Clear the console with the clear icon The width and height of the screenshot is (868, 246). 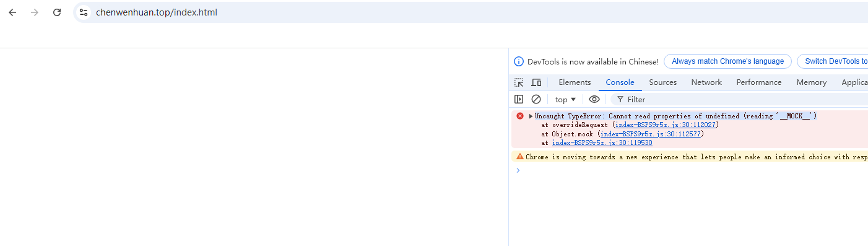point(536,99)
